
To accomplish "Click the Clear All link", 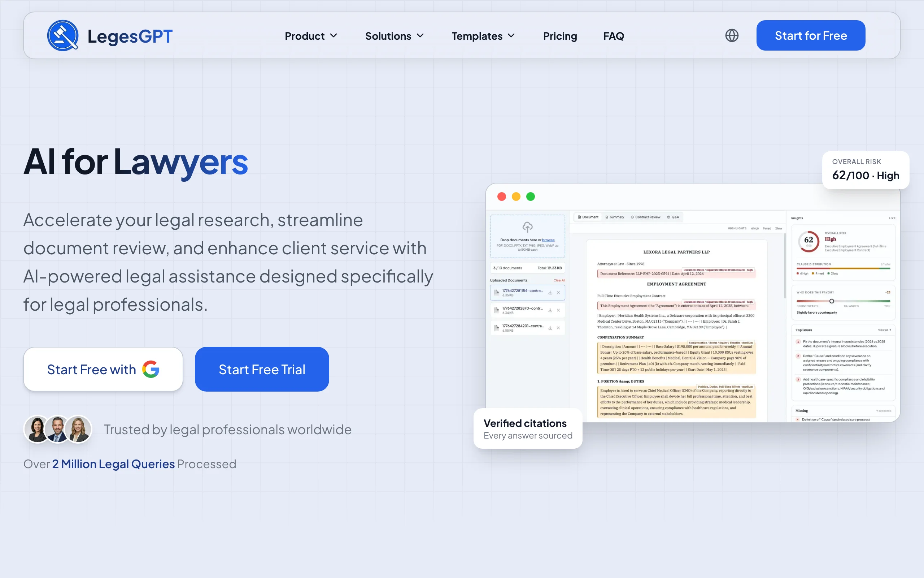I will [559, 280].
